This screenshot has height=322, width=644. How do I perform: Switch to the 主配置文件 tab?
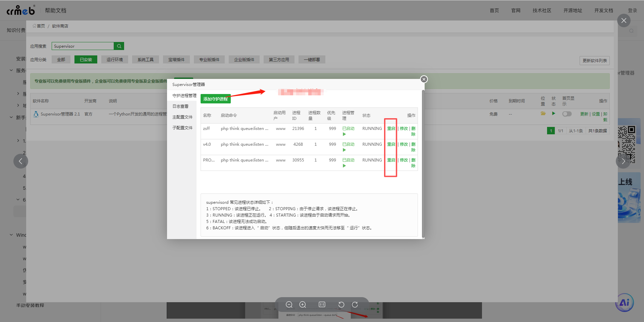pos(182,117)
